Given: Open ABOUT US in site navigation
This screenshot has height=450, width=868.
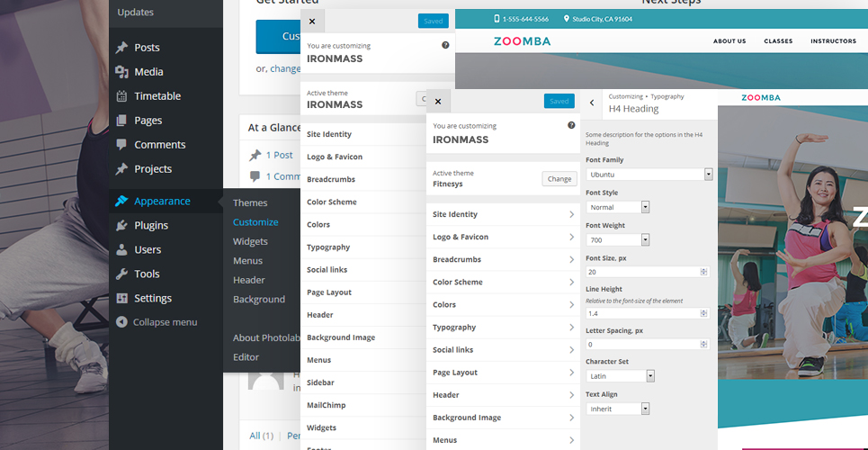Looking at the screenshot, I should click(x=729, y=41).
